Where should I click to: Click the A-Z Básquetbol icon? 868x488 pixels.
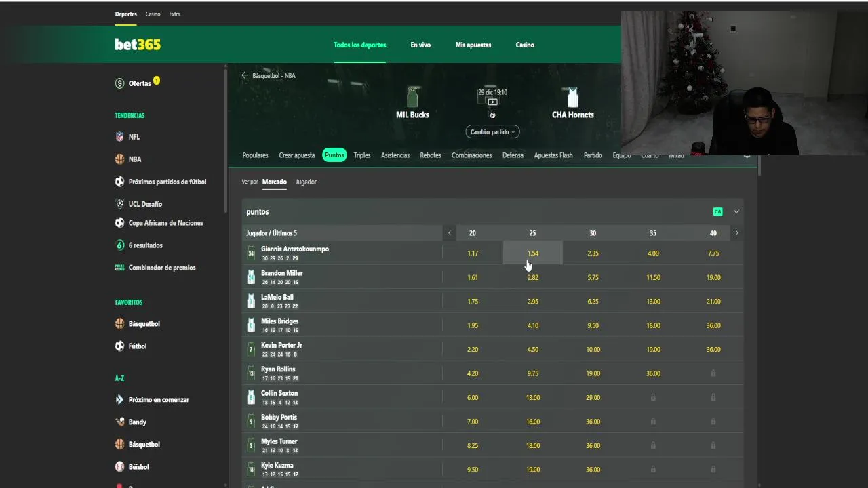pyautogui.click(x=120, y=445)
